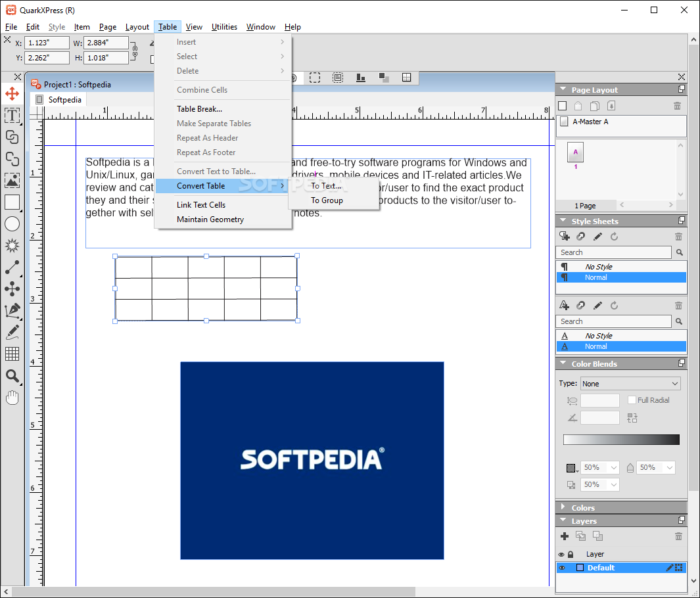Open the Window menu
The width and height of the screenshot is (700, 598).
tap(261, 27)
